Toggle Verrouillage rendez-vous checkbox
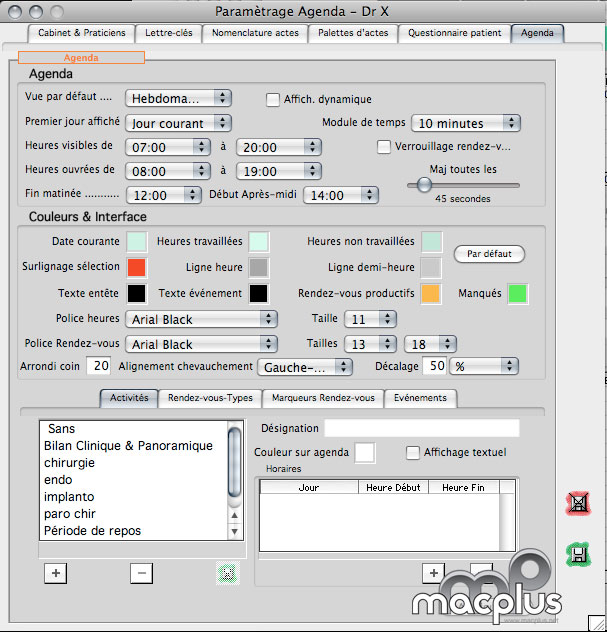 [384, 147]
